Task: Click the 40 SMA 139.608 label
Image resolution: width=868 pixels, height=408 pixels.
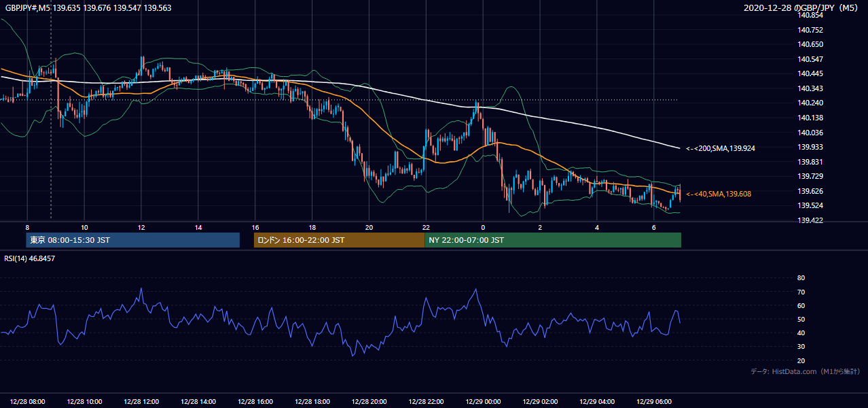Action: (719, 194)
